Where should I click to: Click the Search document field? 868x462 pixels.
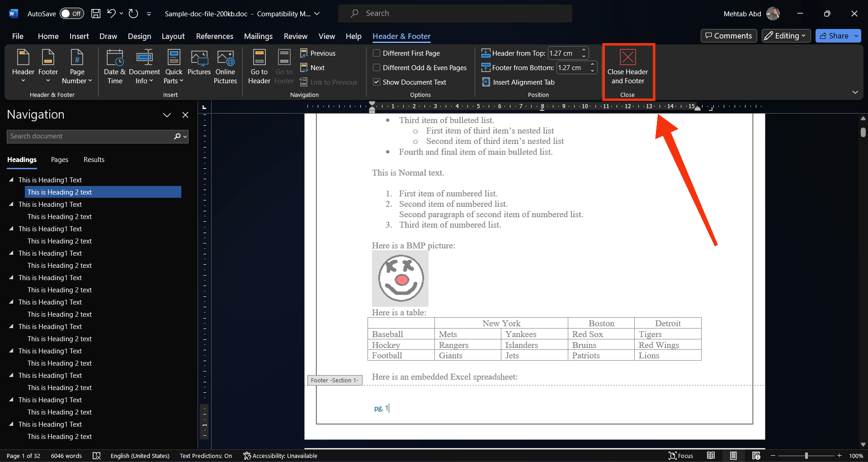(90, 136)
